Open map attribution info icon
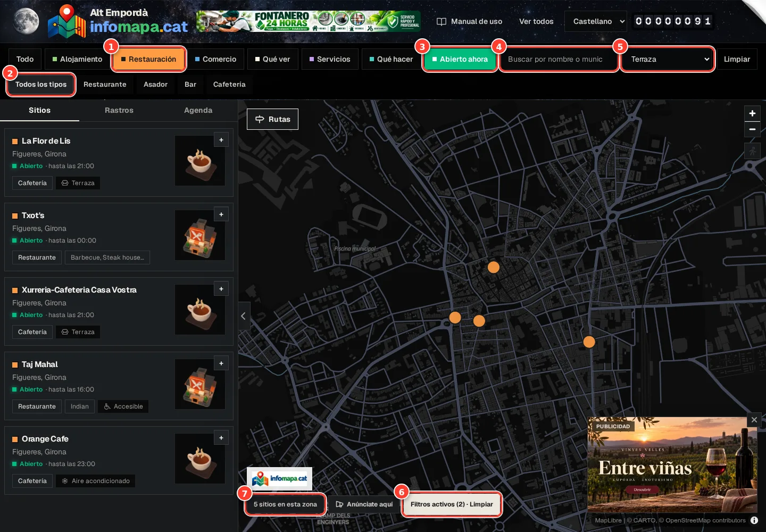Viewport: 766px width, 532px height. click(x=754, y=520)
